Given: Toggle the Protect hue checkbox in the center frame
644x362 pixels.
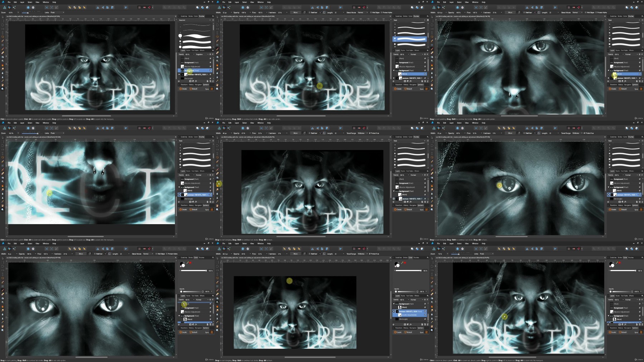Looking at the screenshot, I should click(370, 133).
